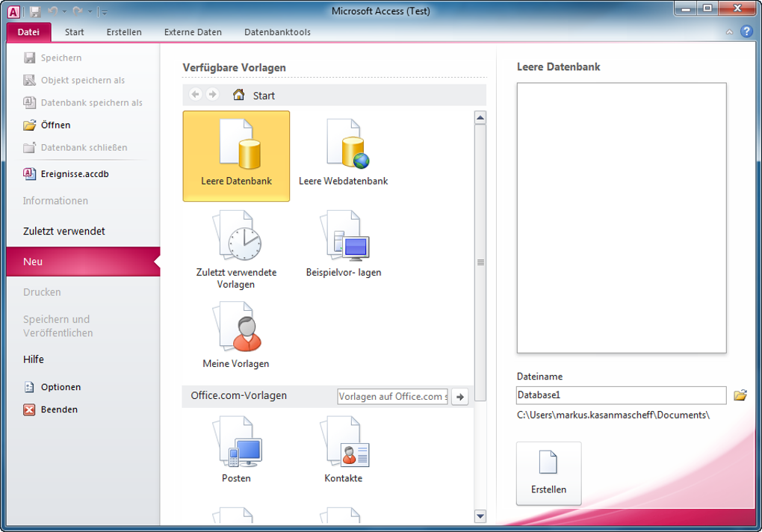This screenshot has width=762, height=532.
Task: Collapse the ribbon with the caret icon
Action: click(729, 32)
